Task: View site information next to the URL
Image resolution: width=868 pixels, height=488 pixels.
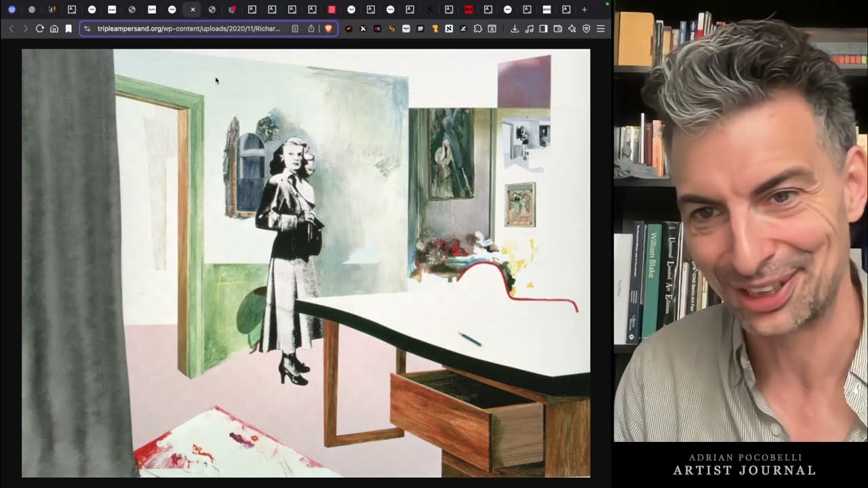Action: [87, 28]
